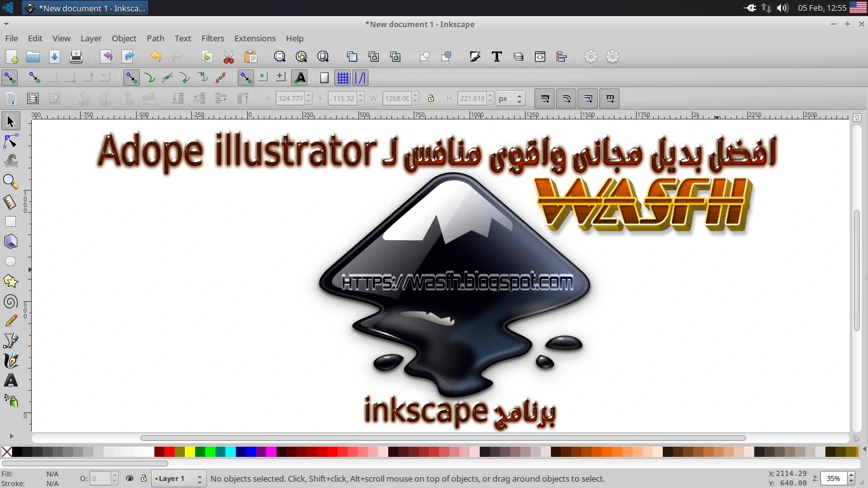Toggle snap text anchors and baselines
The width and height of the screenshot is (868, 488).
[x=300, y=78]
